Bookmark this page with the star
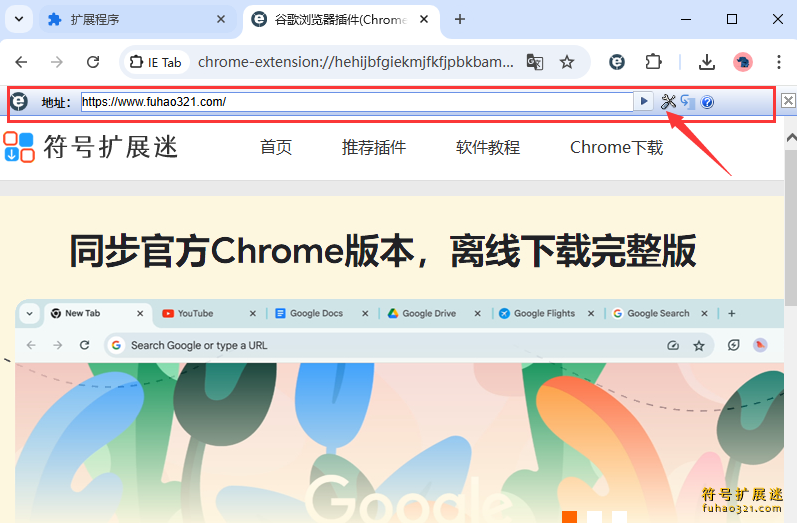 click(567, 62)
